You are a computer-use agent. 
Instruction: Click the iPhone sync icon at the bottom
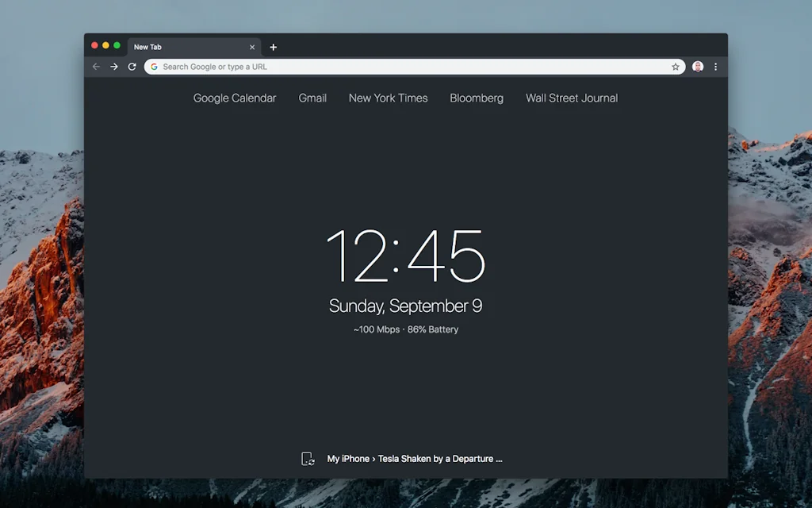pos(308,458)
